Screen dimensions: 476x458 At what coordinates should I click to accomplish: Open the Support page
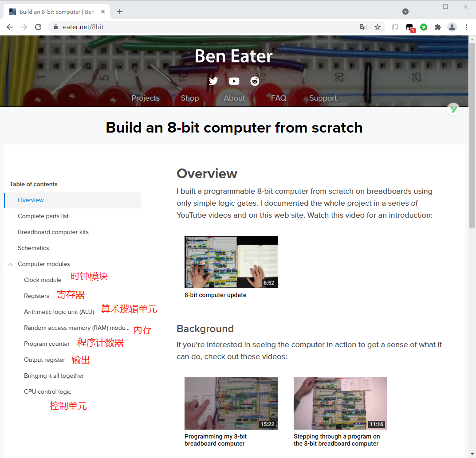pos(323,98)
